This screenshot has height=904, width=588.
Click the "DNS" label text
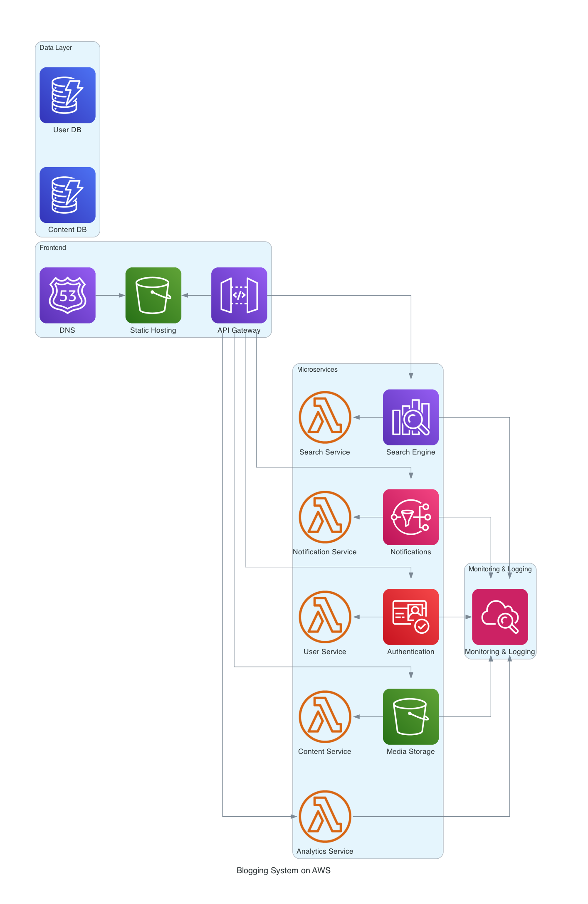67,330
